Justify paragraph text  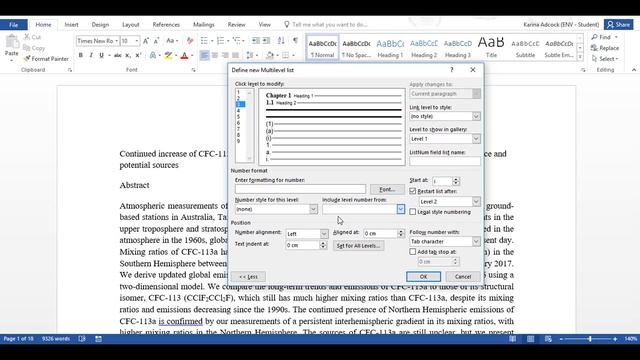pos(236,55)
